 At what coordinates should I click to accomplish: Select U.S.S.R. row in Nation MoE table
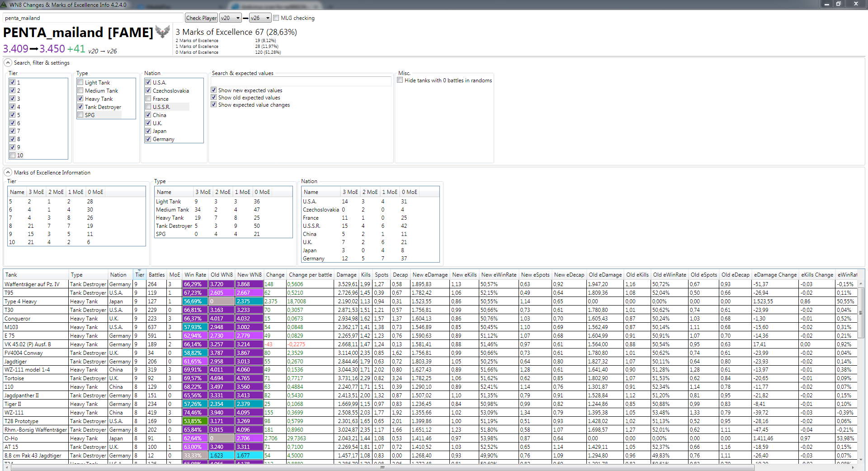(x=370, y=226)
